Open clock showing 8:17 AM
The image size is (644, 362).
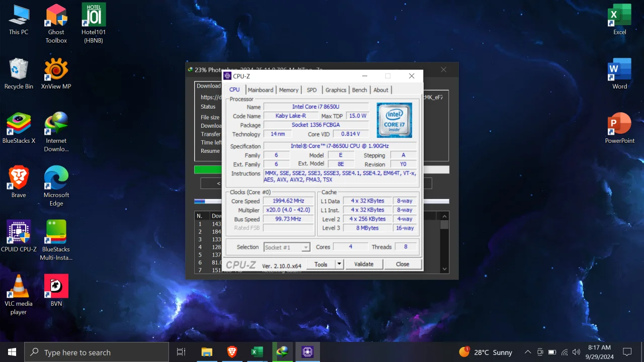click(599, 352)
